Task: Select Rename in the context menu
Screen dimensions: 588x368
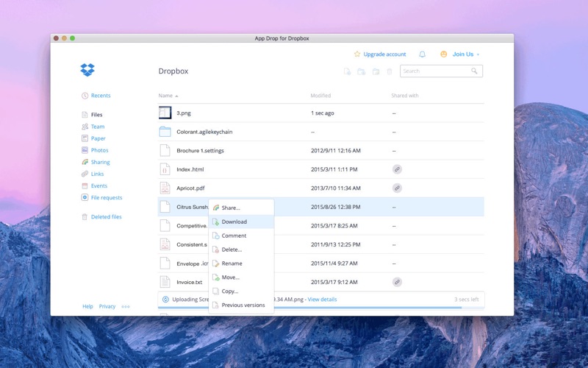Action: coord(232,263)
